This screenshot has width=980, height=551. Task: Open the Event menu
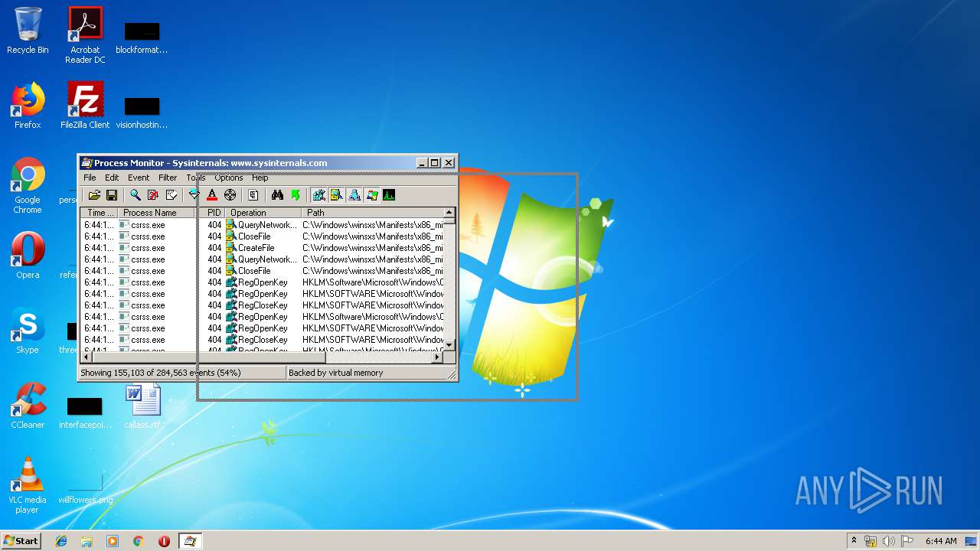[139, 178]
